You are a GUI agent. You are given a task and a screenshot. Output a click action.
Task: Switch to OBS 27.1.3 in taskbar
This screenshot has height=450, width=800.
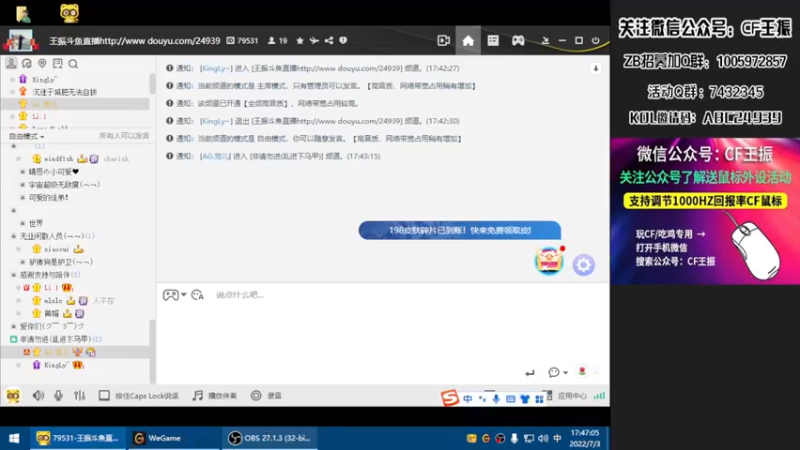pos(270,438)
